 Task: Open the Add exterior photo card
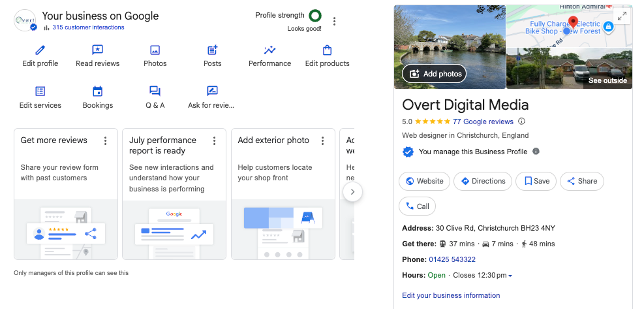[283, 194]
